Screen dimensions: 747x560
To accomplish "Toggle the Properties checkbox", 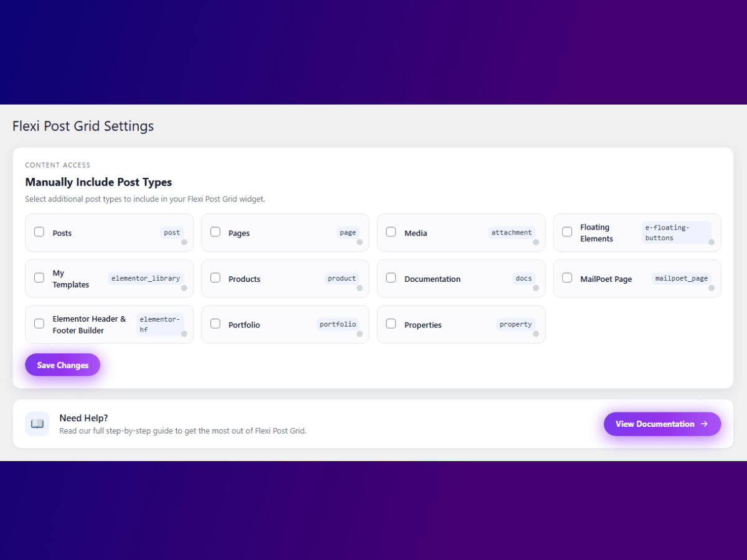I will 391,324.
